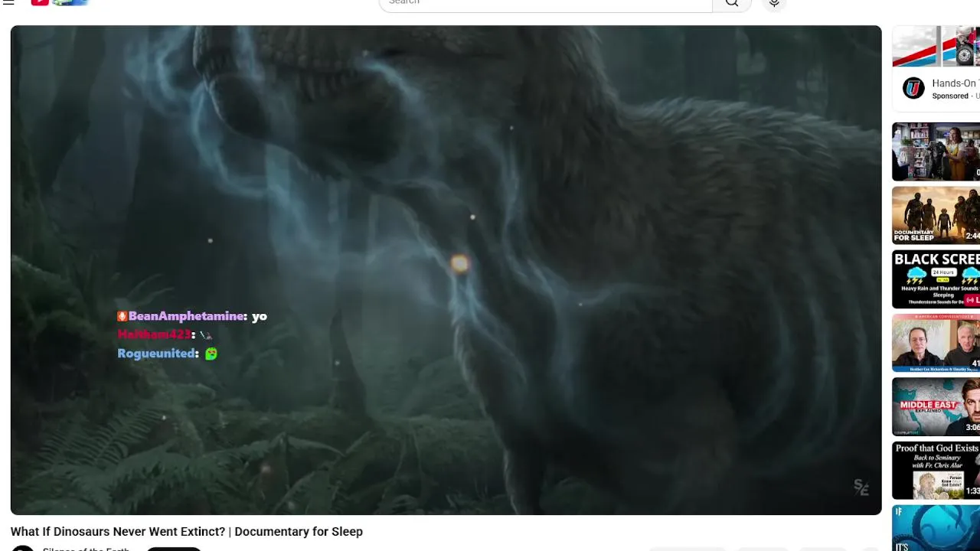Click the YouTube logo home link
The image size is (980, 551).
click(60, 2)
